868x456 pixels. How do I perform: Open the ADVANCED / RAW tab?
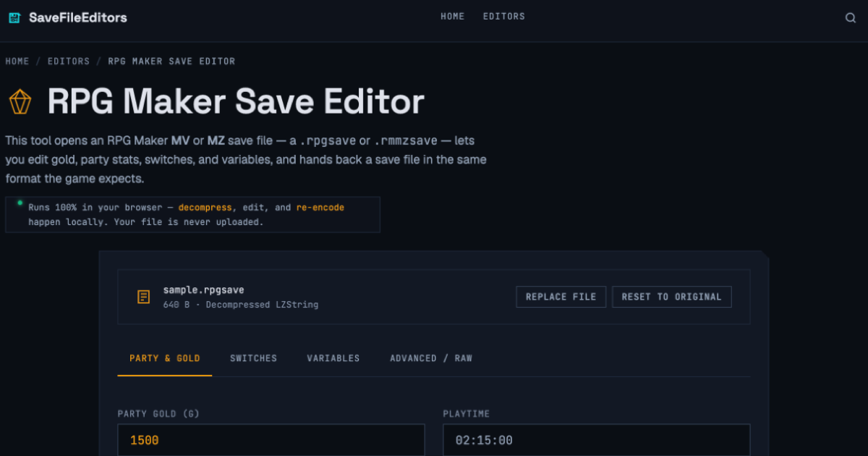pyautogui.click(x=431, y=358)
